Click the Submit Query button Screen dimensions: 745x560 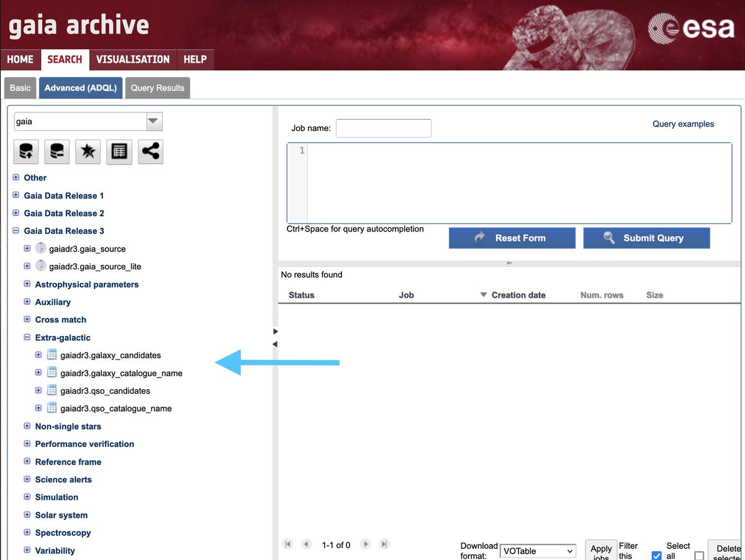[646, 238]
